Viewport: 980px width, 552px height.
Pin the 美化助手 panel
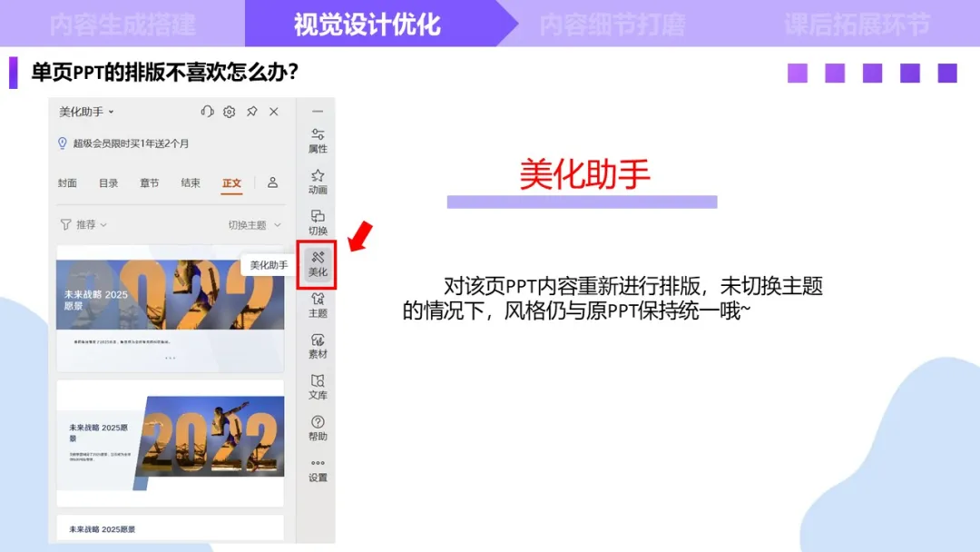point(252,112)
